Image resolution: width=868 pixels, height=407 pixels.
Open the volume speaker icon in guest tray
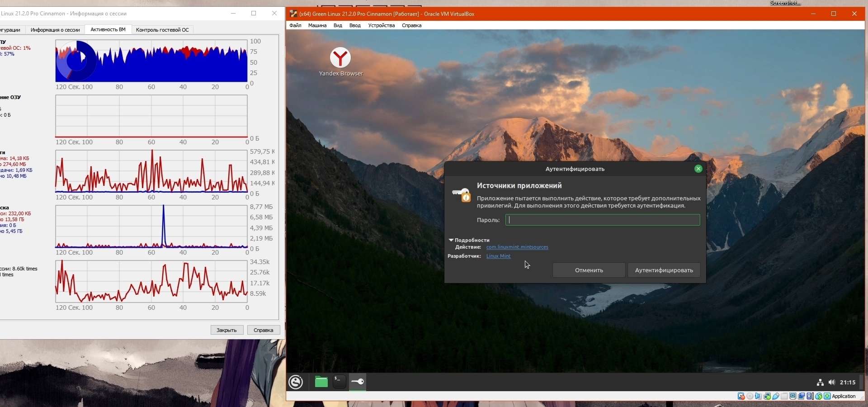click(x=832, y=383)
